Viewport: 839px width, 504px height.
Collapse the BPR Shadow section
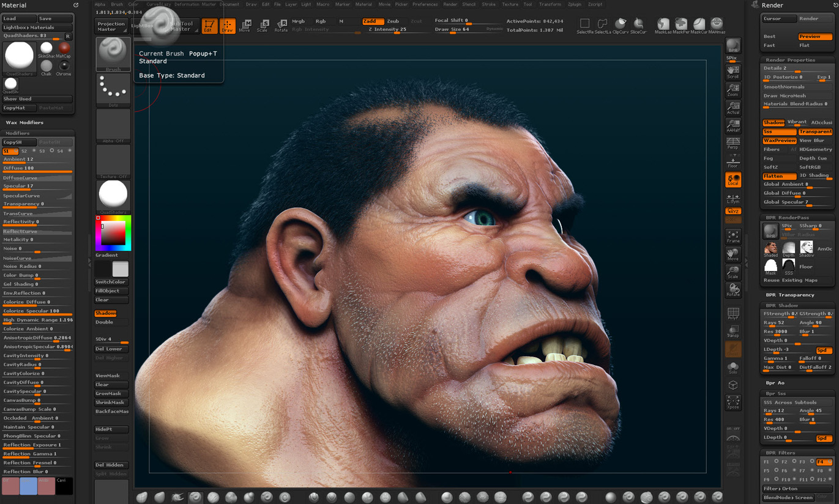[781, 305]
